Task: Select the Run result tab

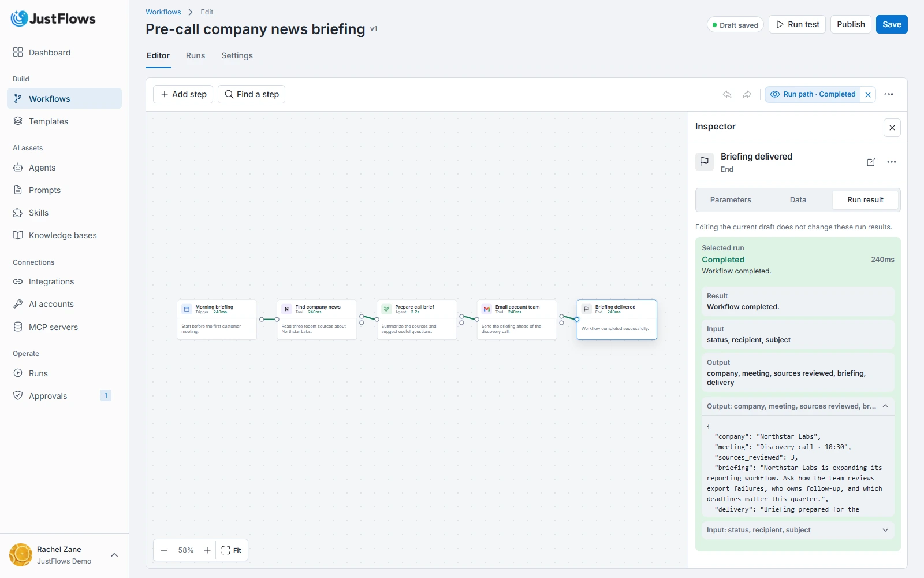Action: (865, 200)
